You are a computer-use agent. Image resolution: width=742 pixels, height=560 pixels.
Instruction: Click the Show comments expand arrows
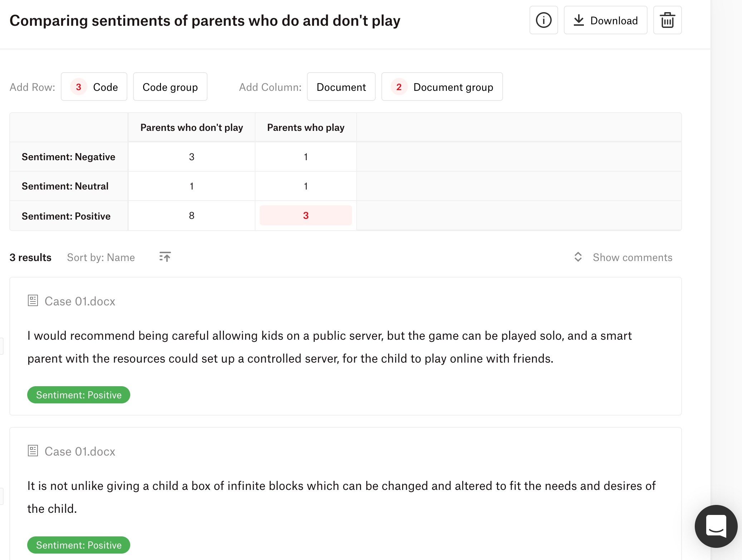pos(578,257)
